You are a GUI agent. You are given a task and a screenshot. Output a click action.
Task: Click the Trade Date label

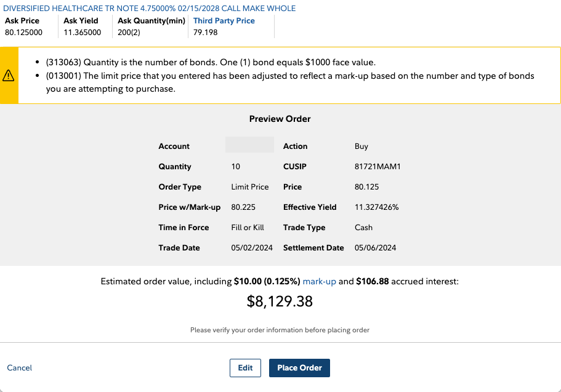coord(179,247)
